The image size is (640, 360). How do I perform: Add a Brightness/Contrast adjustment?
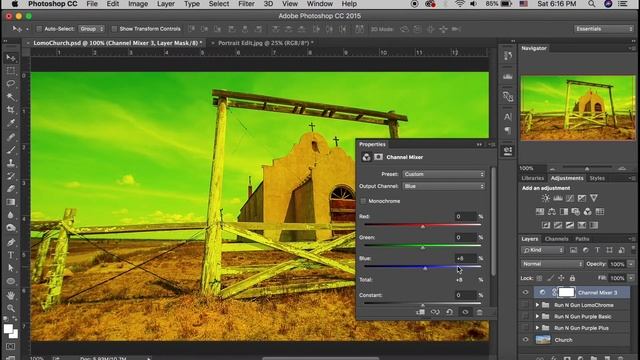pyautogui.click(x=546, y=198)
